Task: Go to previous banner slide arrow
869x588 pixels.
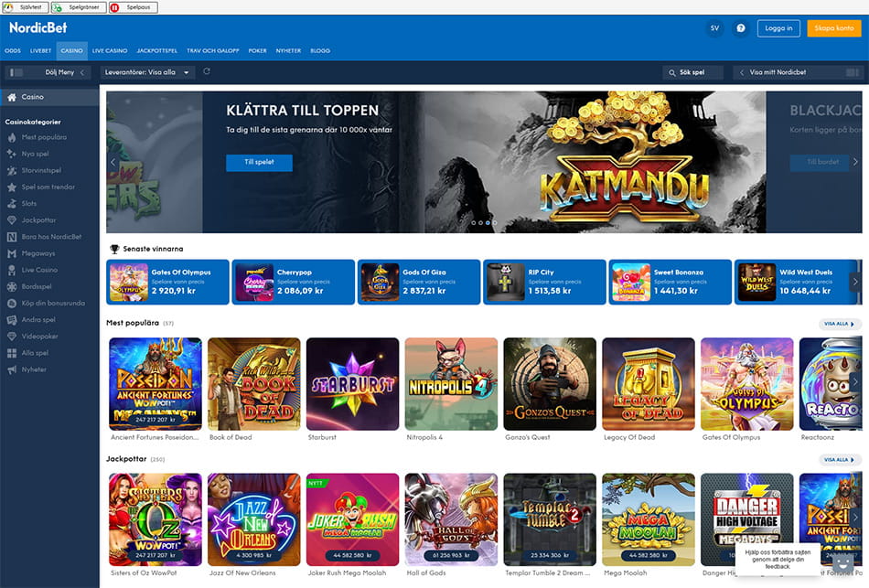Action: click(113, 163)
